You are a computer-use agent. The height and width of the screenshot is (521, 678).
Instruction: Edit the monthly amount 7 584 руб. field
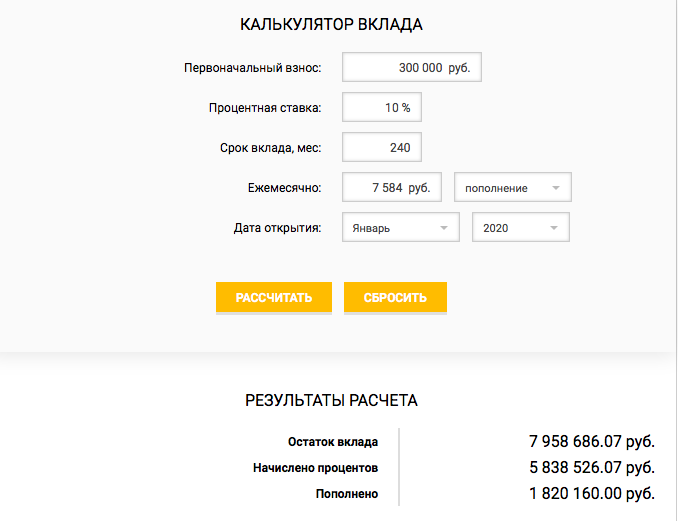pyautogui.click(x=392, y=187)
